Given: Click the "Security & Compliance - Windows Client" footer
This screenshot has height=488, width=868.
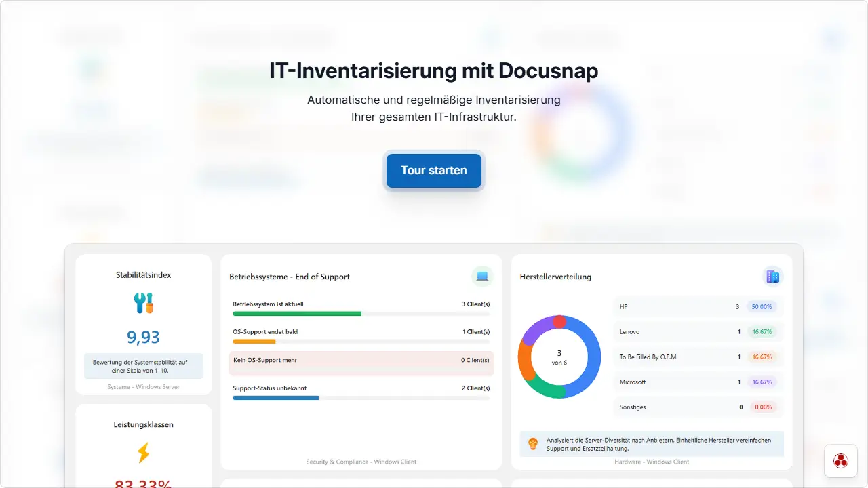Looking at the screenshot, I should click(x=361, y=462).
